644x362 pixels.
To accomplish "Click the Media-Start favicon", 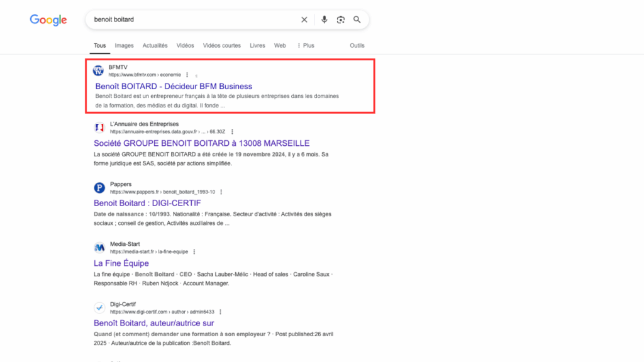I will [x=99, y=248].
